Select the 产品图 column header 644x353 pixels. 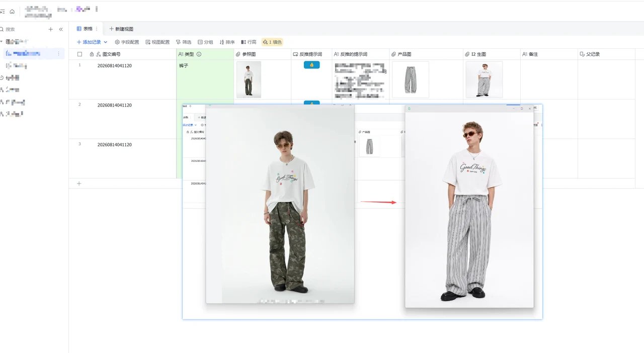(426, 54)
